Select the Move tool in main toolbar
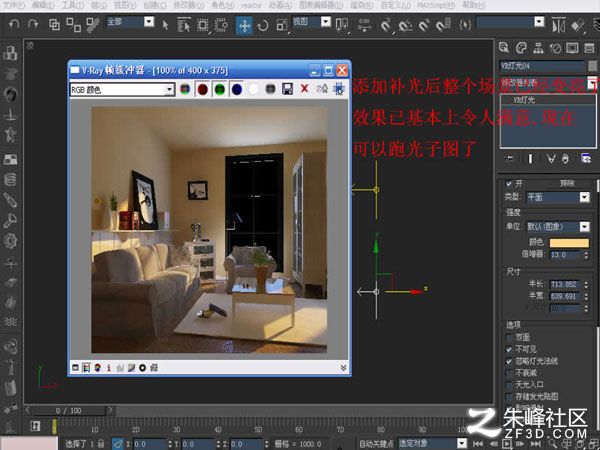600x450 pixels. click(x=244, y=25)
